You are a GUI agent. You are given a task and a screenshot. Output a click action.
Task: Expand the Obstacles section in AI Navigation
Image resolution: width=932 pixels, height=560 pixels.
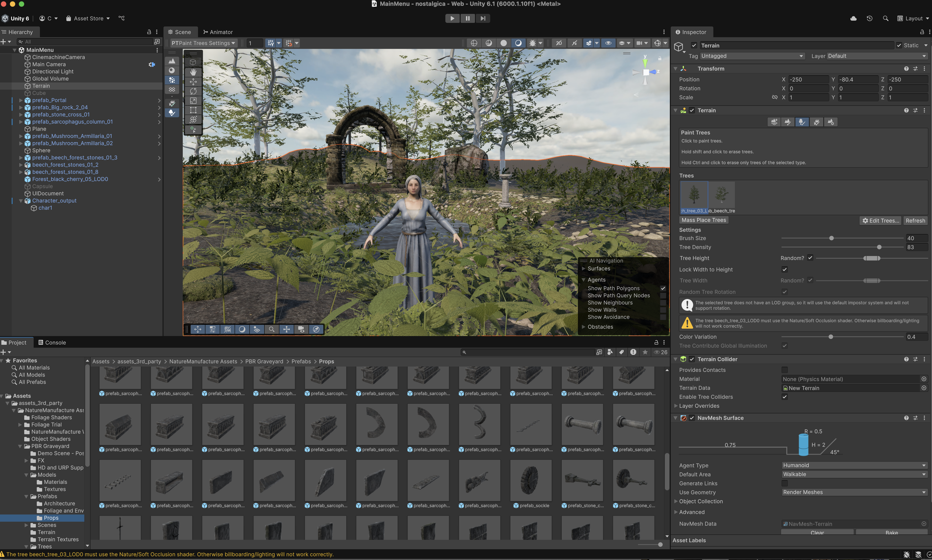tap(584, 327)
